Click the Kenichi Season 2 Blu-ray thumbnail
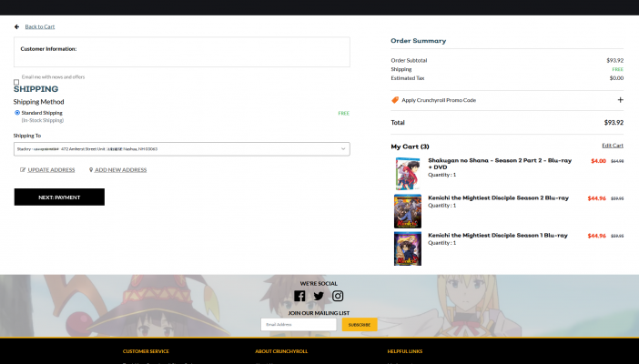 [x=407, y=211]
